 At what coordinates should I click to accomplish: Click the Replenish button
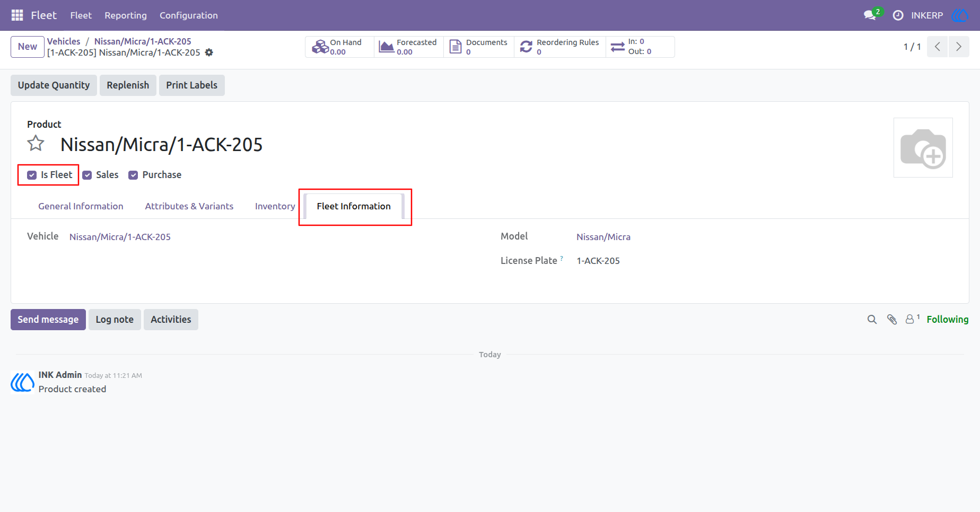(128, 85)
